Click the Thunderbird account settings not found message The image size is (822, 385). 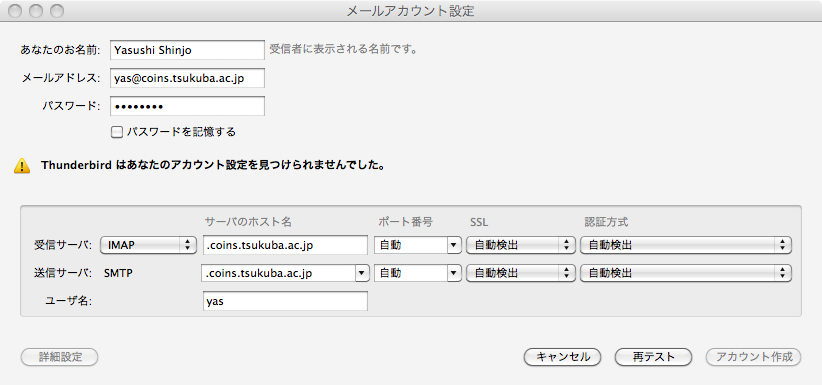(214, 166)
